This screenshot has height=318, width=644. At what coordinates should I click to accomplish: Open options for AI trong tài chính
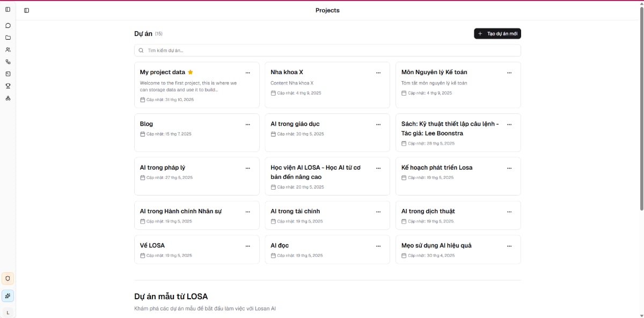coord(378,212)
